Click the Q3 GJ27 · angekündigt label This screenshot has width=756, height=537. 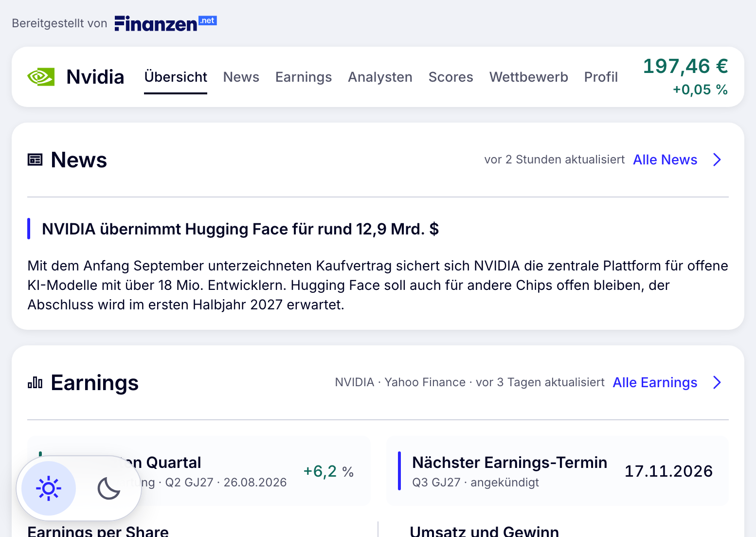[475, 483]
